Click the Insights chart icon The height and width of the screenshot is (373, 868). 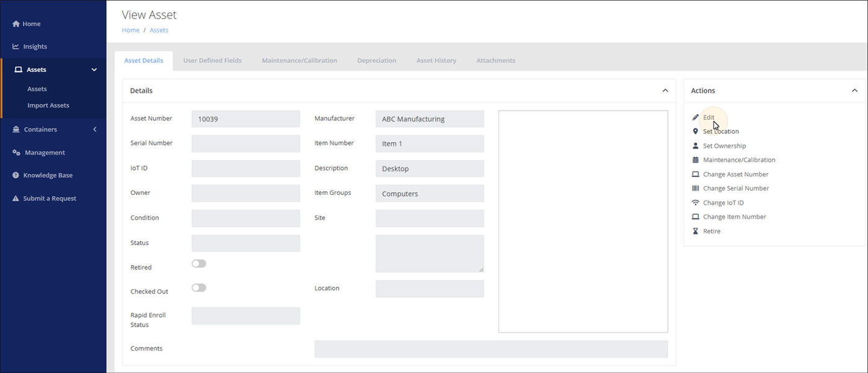[x=16, y=47]
